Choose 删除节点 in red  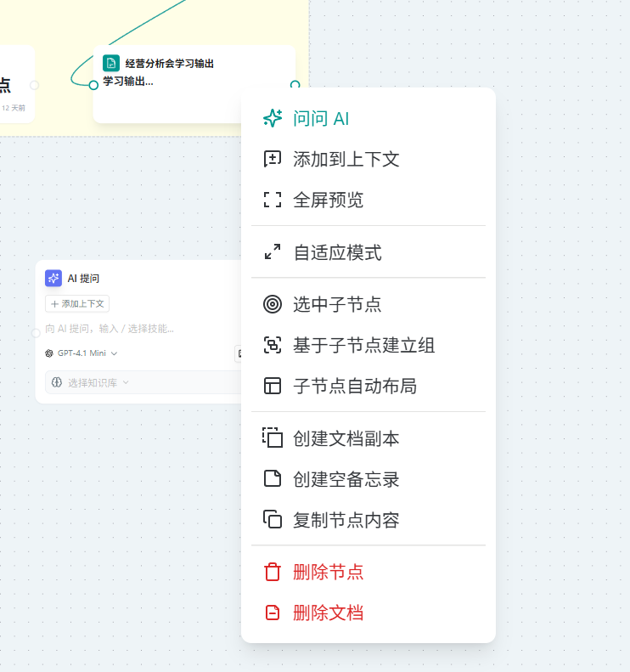(x=368, y=572)
